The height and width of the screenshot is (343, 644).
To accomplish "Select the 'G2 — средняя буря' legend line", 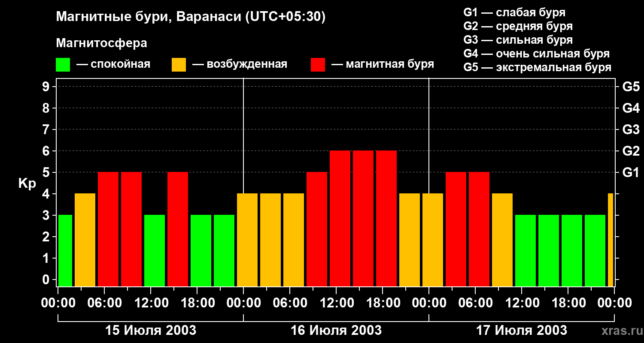I will (x=518, y=26).
